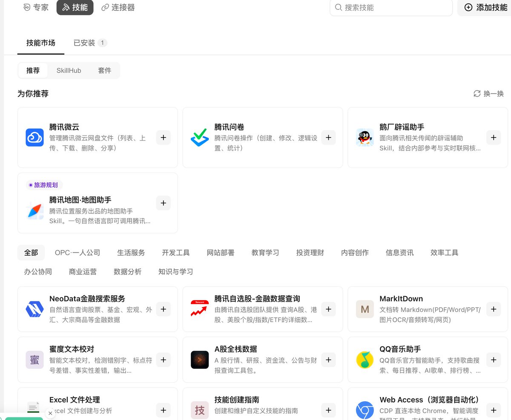The image size is (511, 420).
Task: Click the Web Access Chrome icon
Action: (x=365, y=410)
